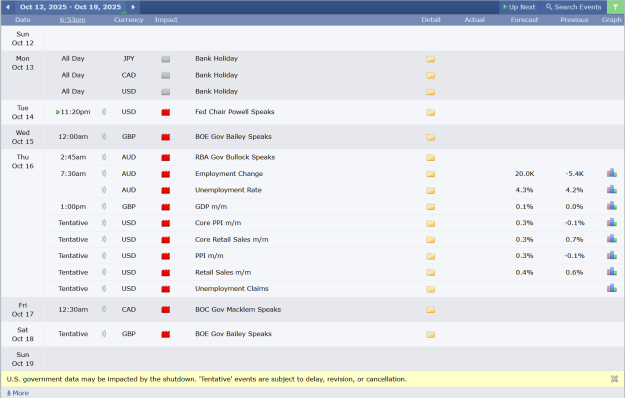Click the More link at bottom
This screenshot has width=625, height=398.
tap(18, 393)
